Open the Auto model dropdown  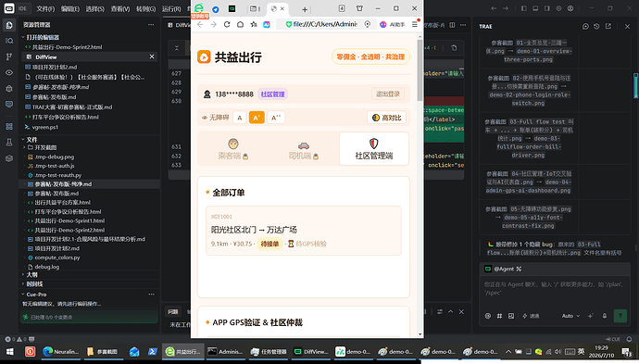click(570, 316)
